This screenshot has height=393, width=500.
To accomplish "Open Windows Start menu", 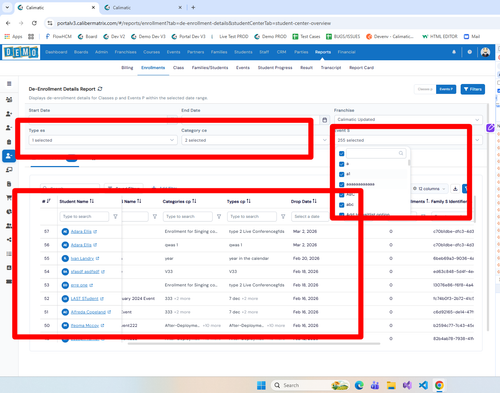I will tap(261, 385).
